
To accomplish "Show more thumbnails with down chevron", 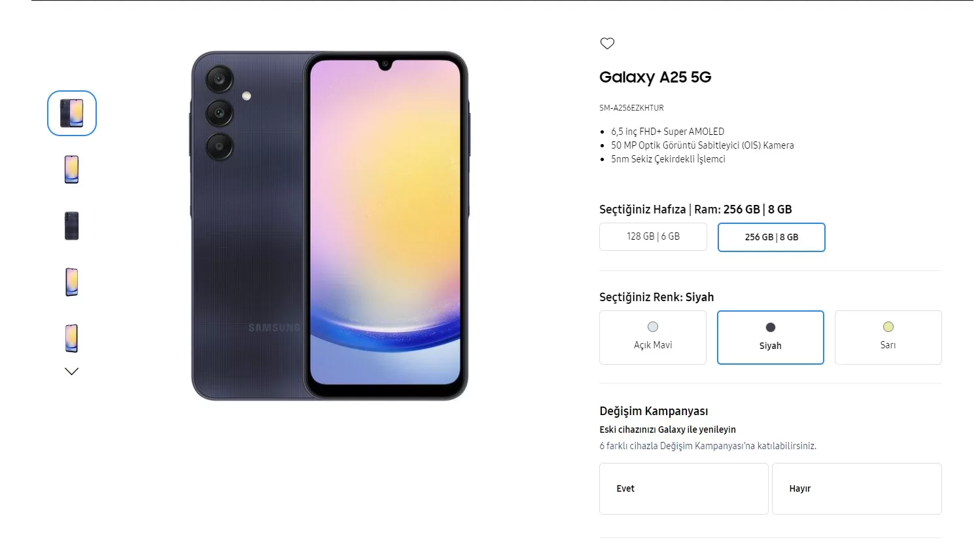I will [72, 371].
